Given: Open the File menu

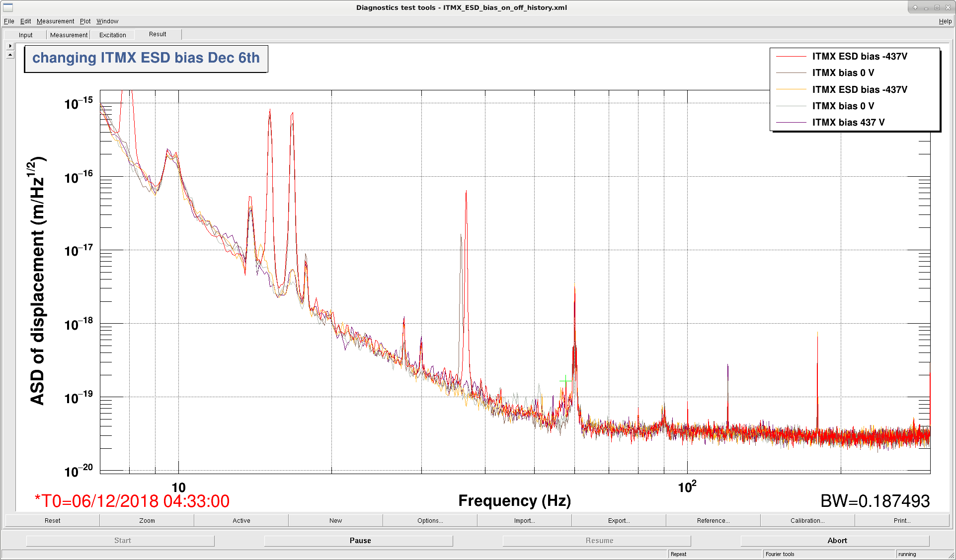Looking at the screenshot, I should (9, 21).
